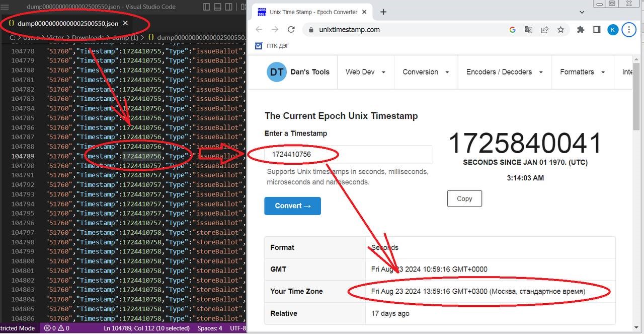Click the Copy button under the timestamp

(464, 198)
